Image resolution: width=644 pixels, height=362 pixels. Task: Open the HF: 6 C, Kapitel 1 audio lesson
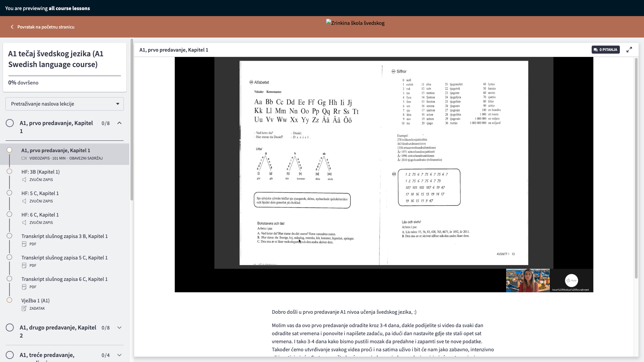pyautogui.click(x=64, y=219)
